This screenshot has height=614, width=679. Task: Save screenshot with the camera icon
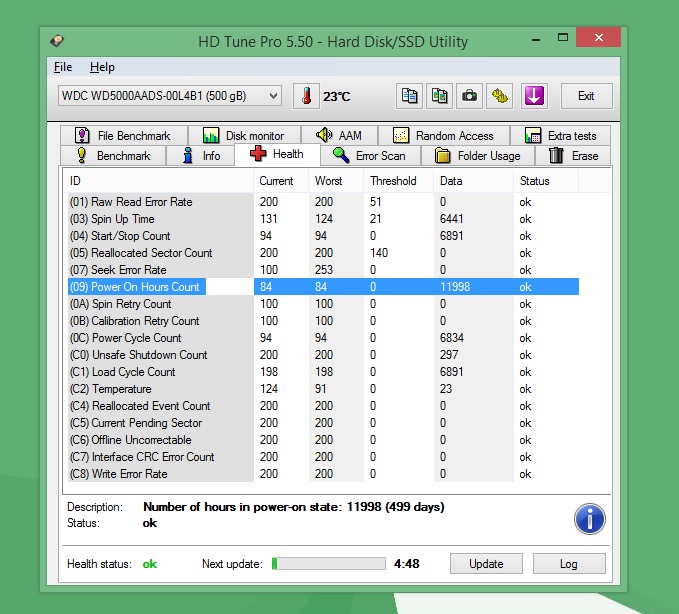[x=469, y=96]
